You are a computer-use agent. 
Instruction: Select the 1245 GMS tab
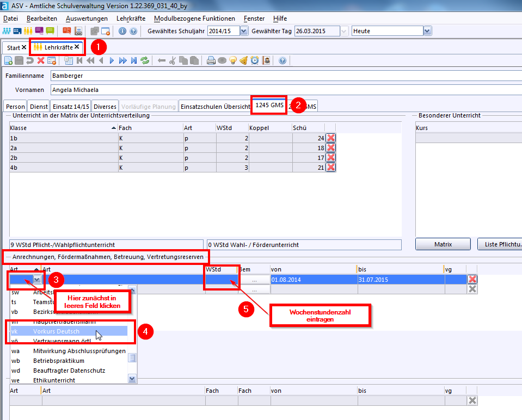pos(269,105)
